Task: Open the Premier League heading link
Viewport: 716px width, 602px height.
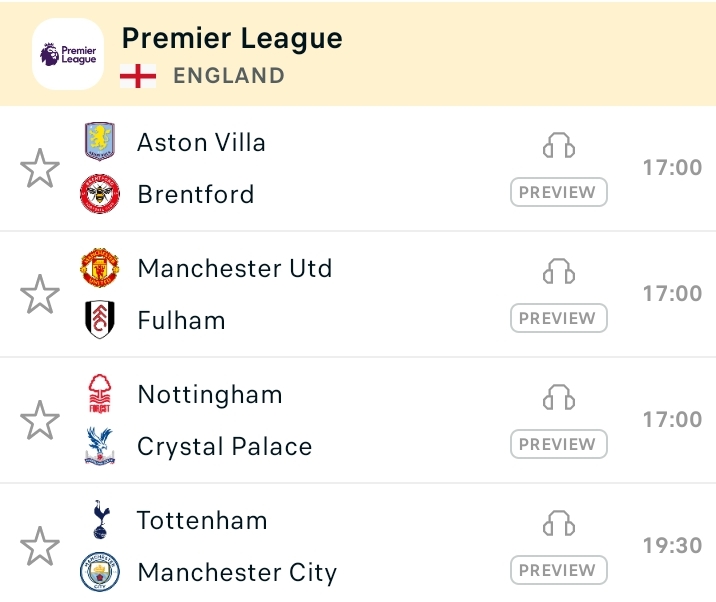Action: point(232,39)
